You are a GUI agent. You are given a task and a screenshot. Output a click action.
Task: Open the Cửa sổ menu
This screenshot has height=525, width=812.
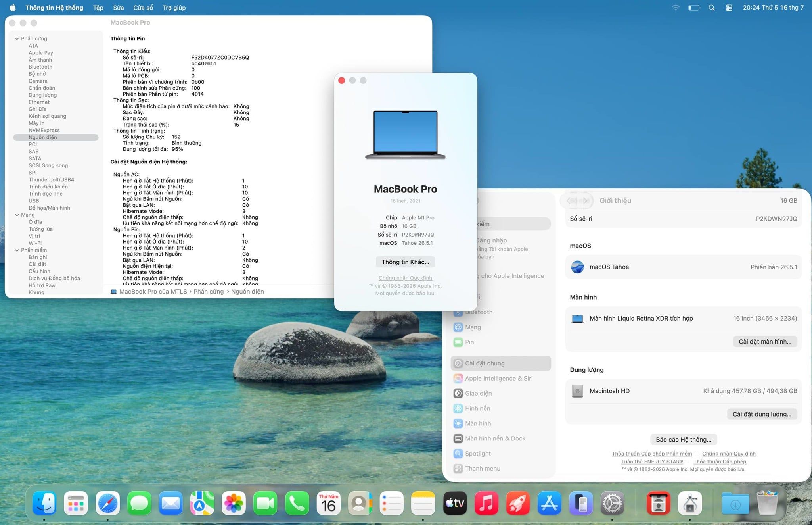click(143, 8)
